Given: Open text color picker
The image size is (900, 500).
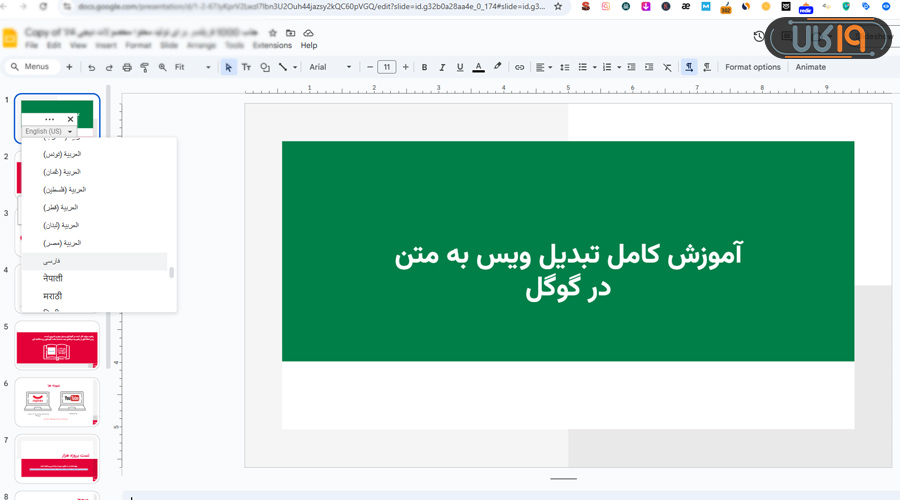Looking at the screenshot, I should tap(478, 67).
